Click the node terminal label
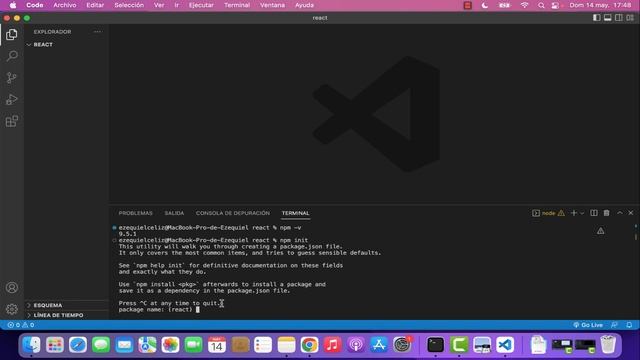Viewport: 640px width, 360px height. coord(548,213)
